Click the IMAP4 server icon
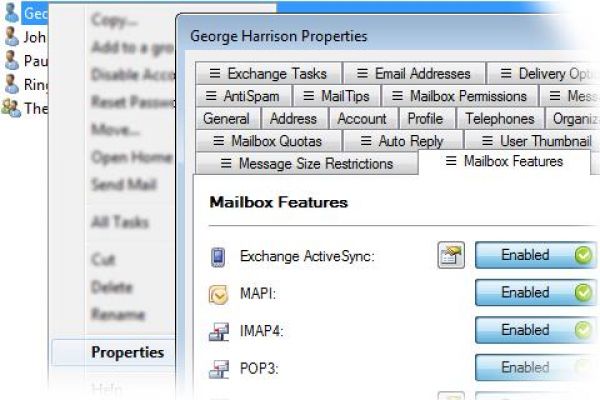The image size is (600, 400). 219,331
